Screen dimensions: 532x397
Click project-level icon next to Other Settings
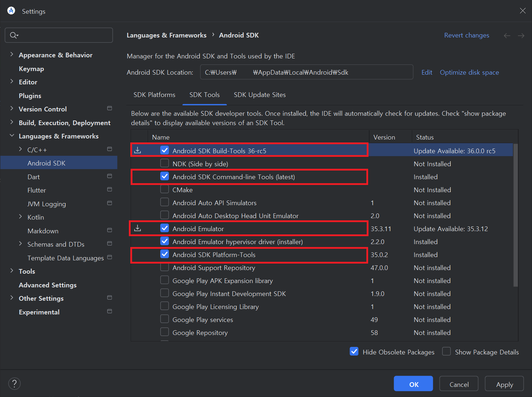point(110,297)
